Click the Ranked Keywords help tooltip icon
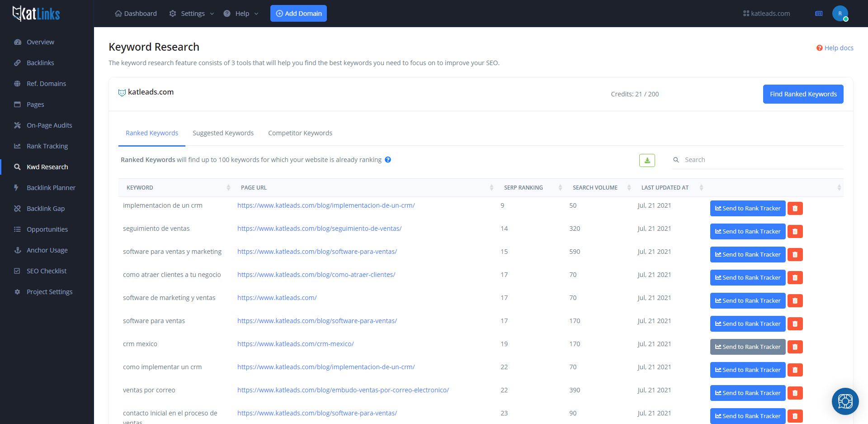Image resolution: width=868 pixels, height=424 pixels. click(388, 160)
